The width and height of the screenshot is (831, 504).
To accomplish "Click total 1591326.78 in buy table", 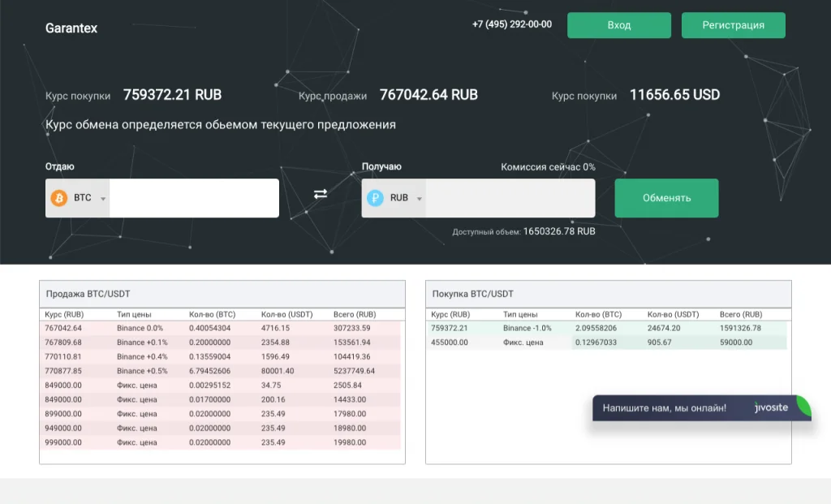I will click(x=740, y=328).
